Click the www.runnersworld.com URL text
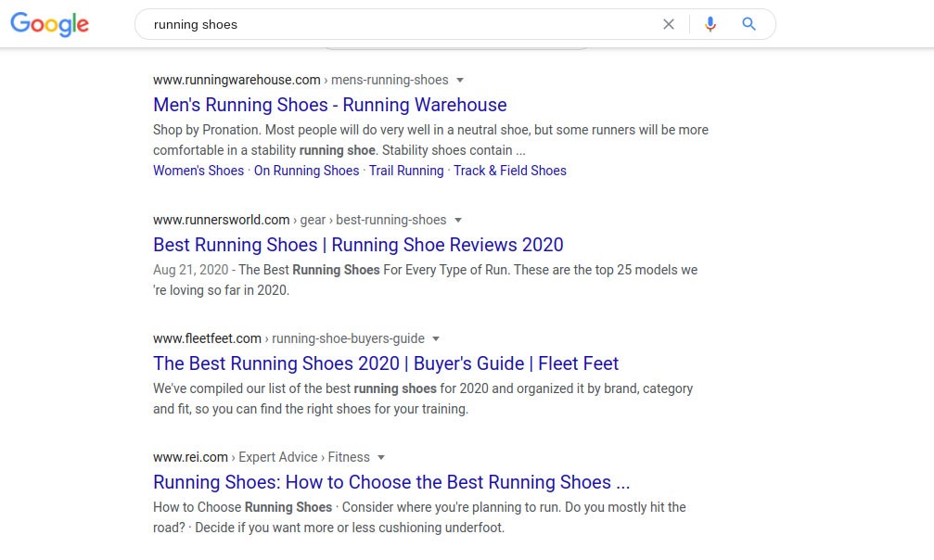This screenshot has height=560, width=934. pyautogui.click(x=221, y=220)
